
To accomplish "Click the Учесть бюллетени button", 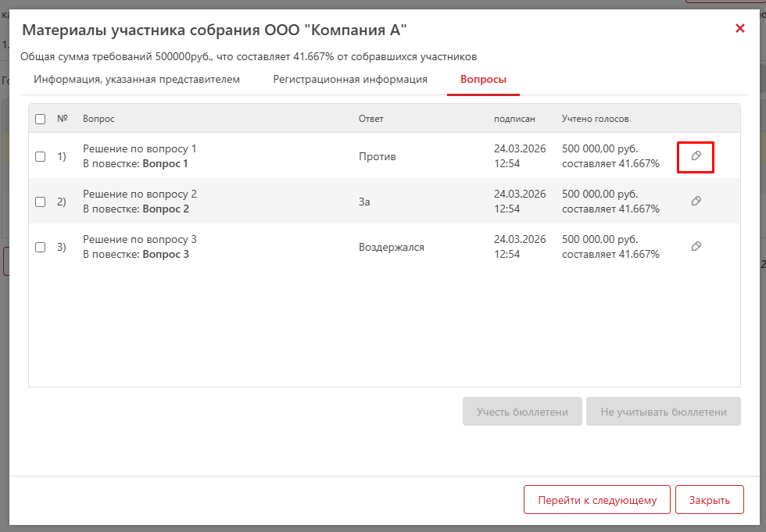I will (522, 412).
